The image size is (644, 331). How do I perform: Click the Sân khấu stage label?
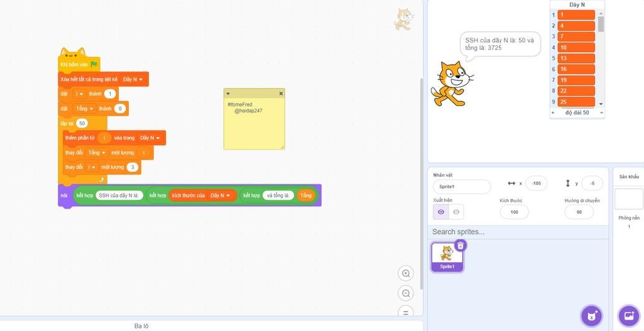[629, 177]
